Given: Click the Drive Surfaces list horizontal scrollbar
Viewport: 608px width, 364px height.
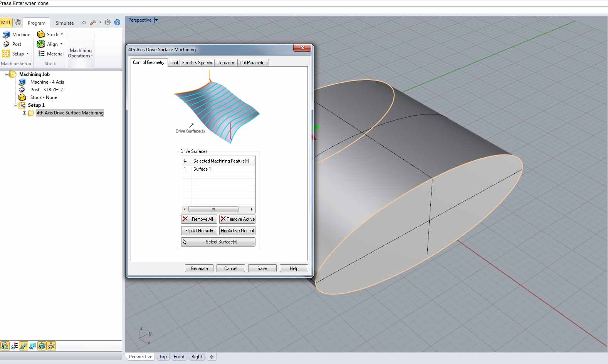Looking at the screenshot, I should (213, 209).
